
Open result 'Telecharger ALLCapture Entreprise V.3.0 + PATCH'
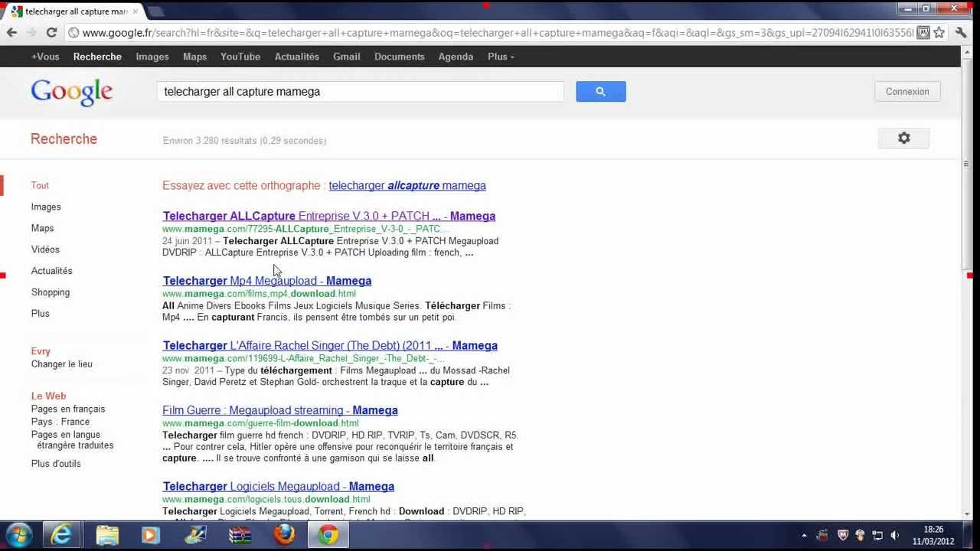point(328,216)
